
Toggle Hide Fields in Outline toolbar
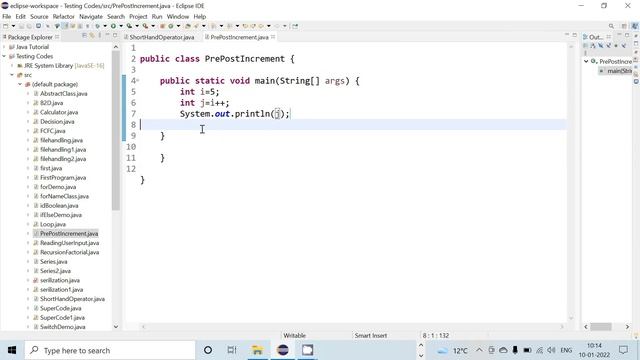point(600,45)
